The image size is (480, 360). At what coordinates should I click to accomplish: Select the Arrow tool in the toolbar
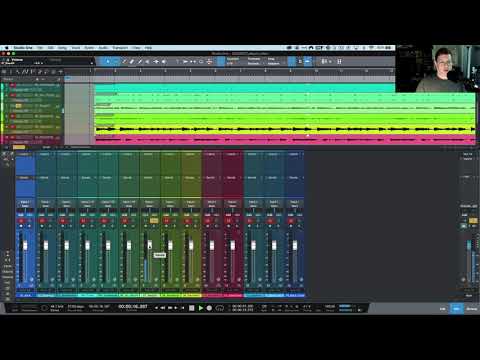click(x=108, y=61)
